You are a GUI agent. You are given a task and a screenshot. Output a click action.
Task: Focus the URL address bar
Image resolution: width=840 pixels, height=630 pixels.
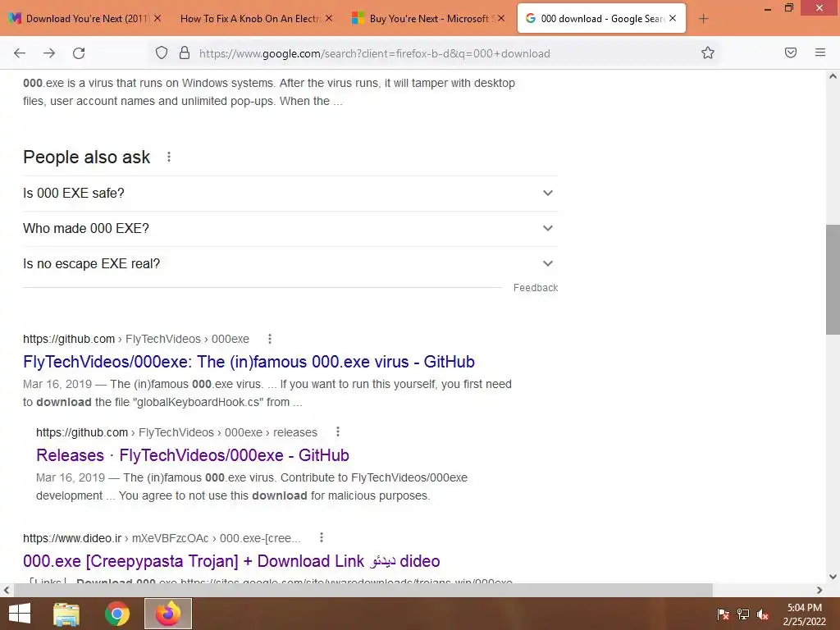point(374,53)
